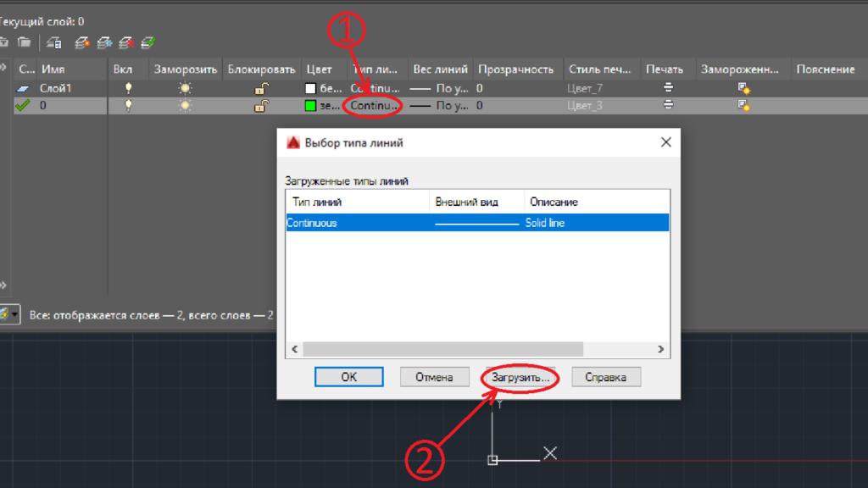Sort layers by the Имя column header
Viewport: 868px width, 488px height.
tap(72, 69)
